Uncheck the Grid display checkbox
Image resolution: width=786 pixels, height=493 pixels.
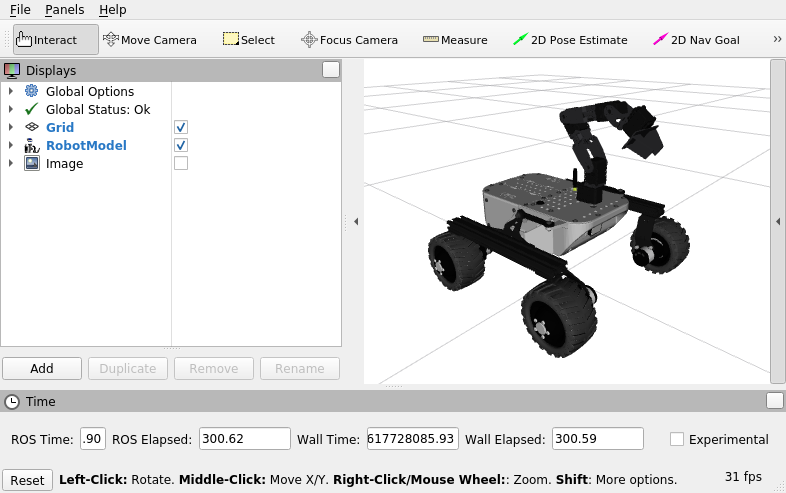pos(181,127)
